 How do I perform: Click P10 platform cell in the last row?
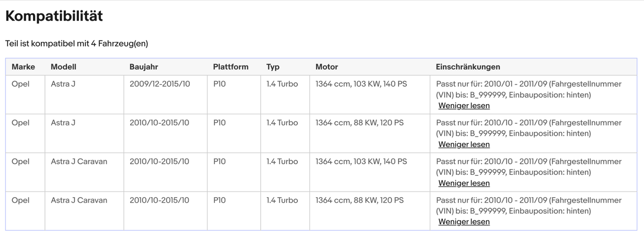click(219, 200)
